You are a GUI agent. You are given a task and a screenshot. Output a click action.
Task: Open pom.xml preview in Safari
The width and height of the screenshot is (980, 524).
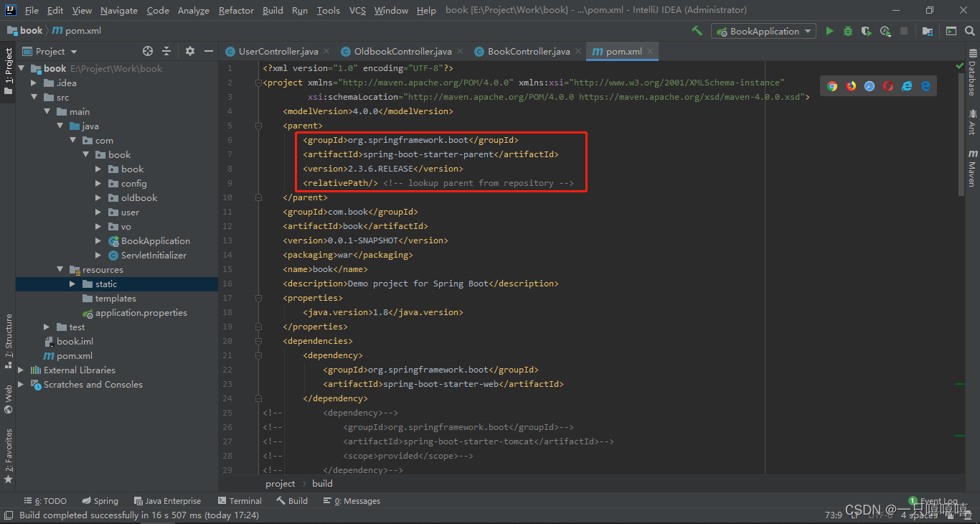(870, 86)
